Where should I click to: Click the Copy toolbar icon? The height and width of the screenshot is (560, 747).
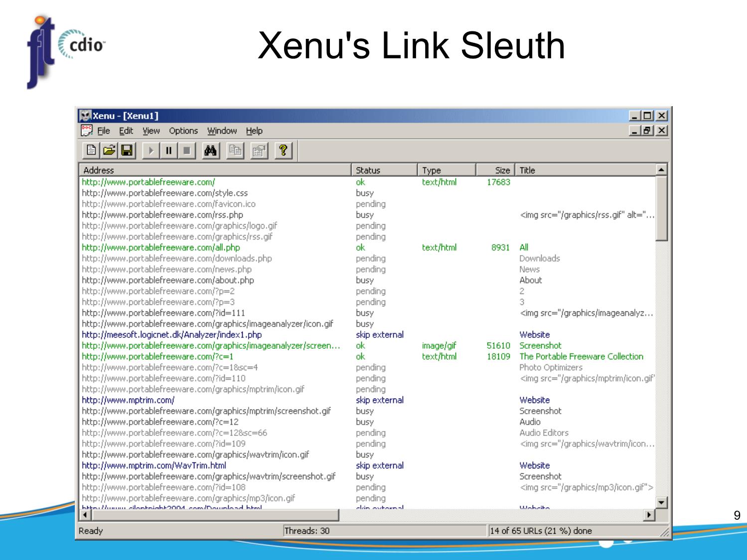tap(235, 150)
